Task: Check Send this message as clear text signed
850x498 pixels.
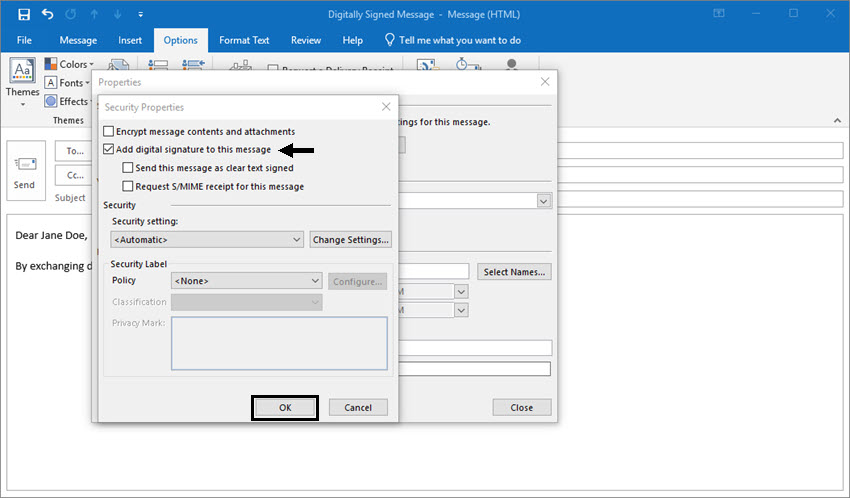Action: point(128,167)
